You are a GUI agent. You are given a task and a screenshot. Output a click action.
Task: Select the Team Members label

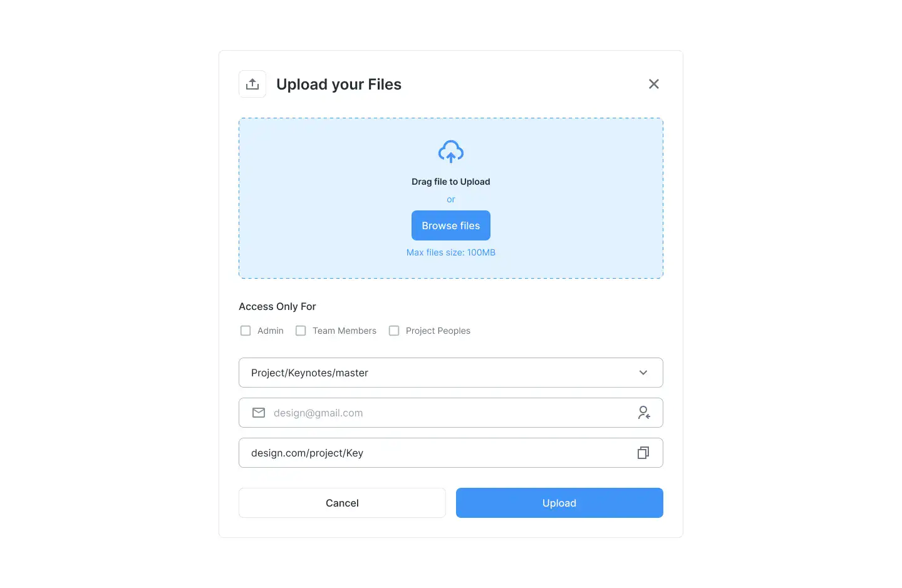coord(345,331)
